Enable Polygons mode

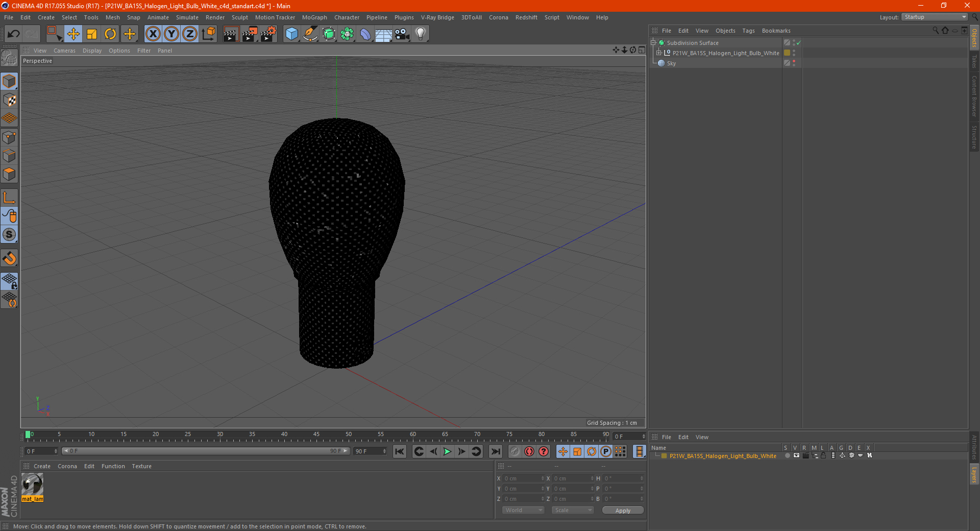pos(9,174)
